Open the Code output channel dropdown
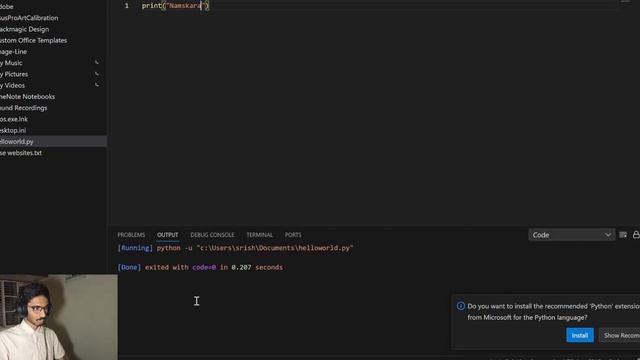Screen dimensions: 640x360 (x=571, y=235)
